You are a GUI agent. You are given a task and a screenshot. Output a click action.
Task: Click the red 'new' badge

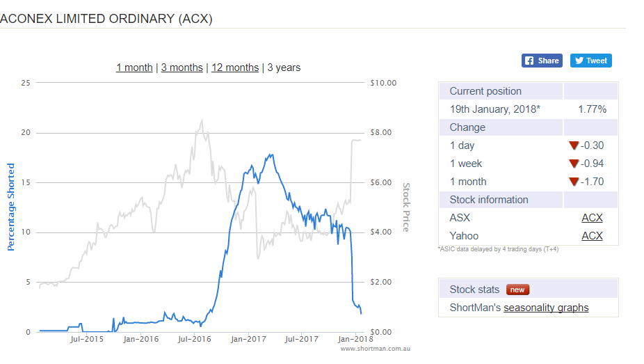517,290
